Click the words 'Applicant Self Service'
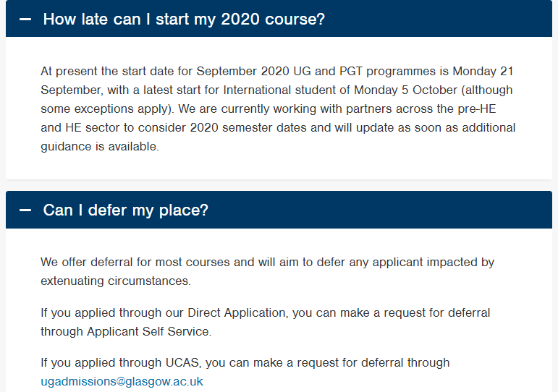The width and height of the screenshot is (558, 392). click(148, 331)
